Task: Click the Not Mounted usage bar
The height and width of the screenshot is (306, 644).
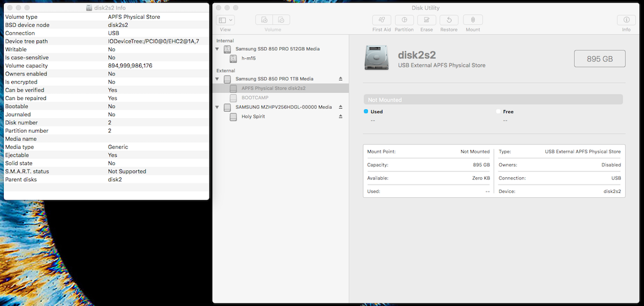Action: pos(493,100)
